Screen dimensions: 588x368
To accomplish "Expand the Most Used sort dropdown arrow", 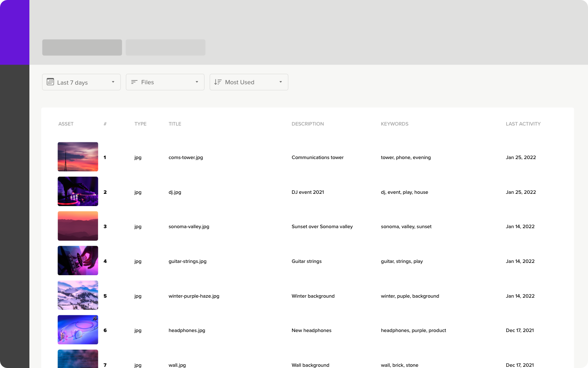I will tap(281, 82).
